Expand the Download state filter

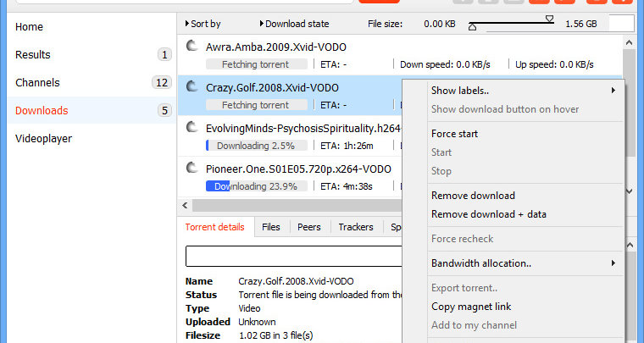coord(294,24)
